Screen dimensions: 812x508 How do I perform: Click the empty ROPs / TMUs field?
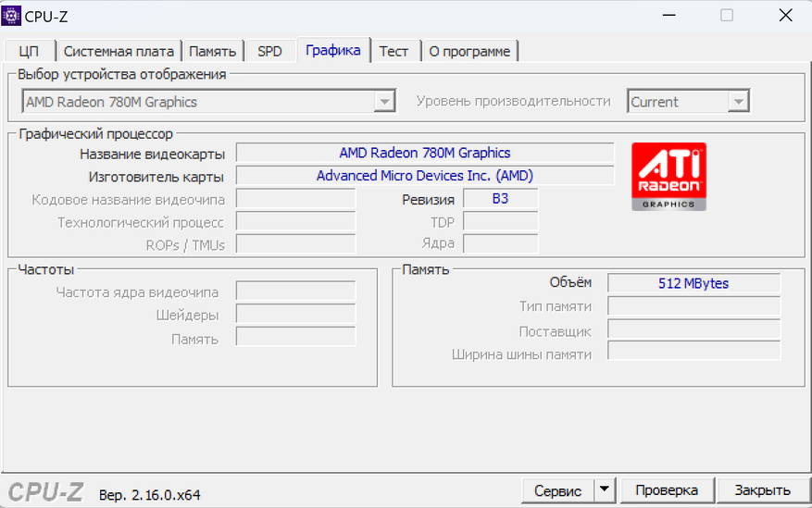coord(295,243)
